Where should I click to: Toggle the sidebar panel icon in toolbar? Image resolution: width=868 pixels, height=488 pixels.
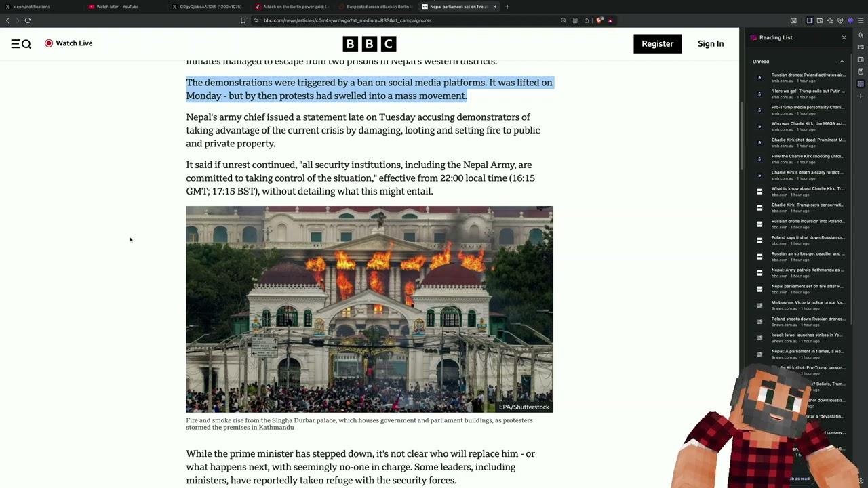tap(810, 20)
